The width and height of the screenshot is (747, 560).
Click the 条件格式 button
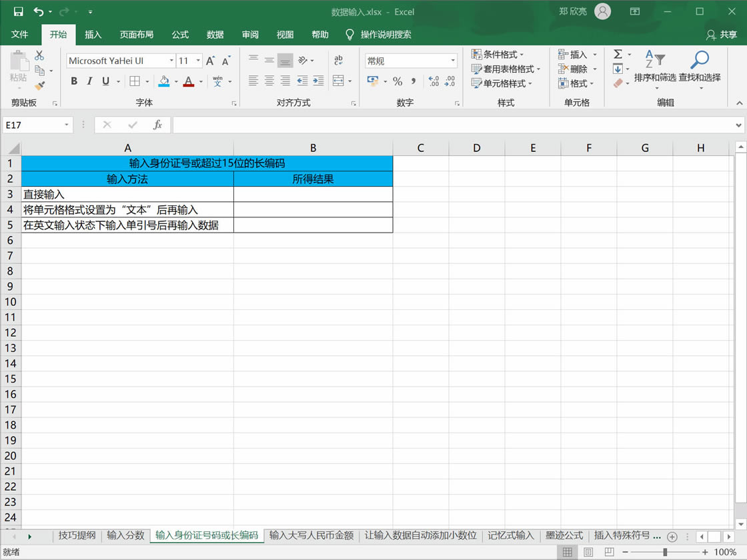498,53
